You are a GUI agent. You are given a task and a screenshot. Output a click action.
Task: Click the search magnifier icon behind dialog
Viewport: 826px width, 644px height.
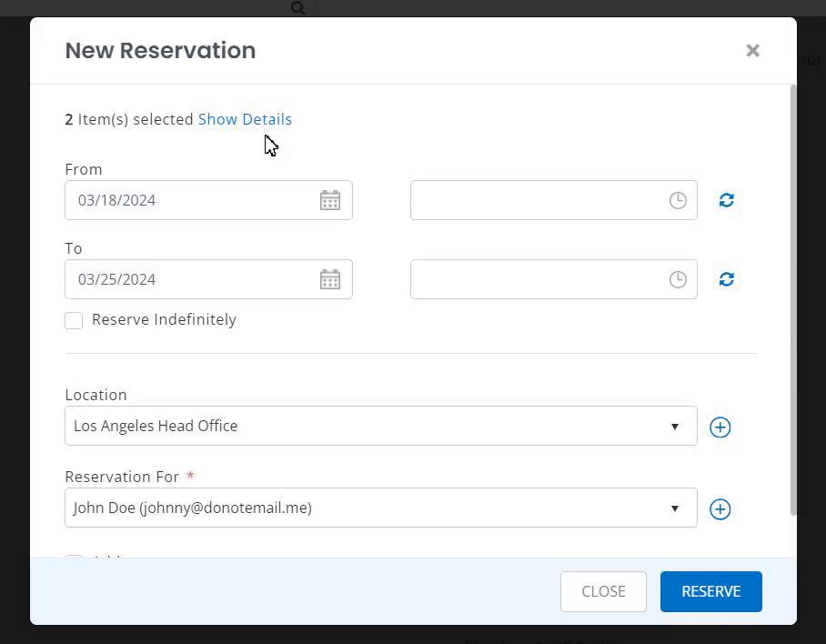(298, 8)
